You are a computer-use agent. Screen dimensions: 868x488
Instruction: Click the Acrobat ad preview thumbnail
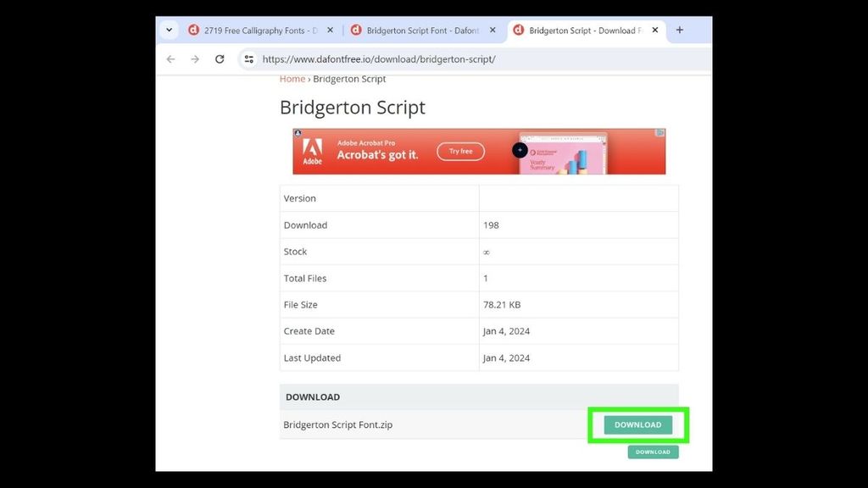point(563,152)
